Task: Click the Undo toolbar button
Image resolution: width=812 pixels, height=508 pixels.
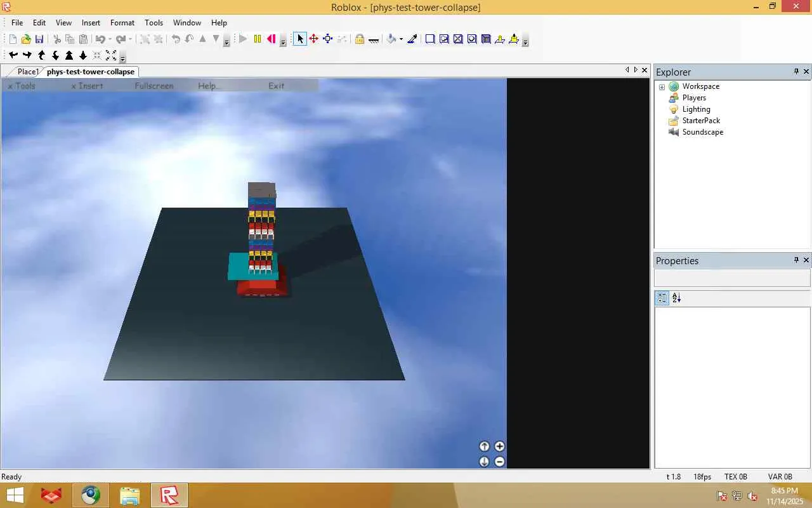Action: [100, 39]
